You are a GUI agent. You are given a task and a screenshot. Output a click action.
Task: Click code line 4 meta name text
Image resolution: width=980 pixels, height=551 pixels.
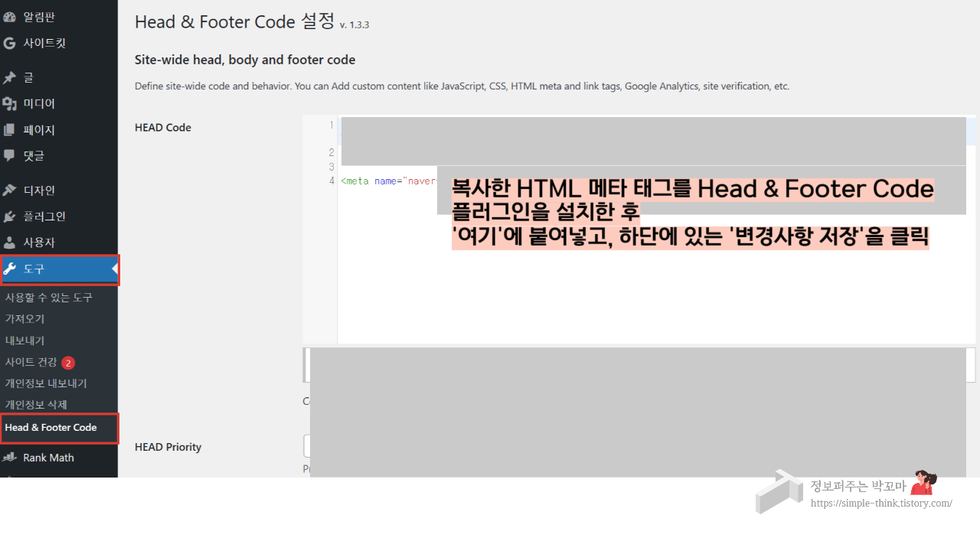pos(389,181)
